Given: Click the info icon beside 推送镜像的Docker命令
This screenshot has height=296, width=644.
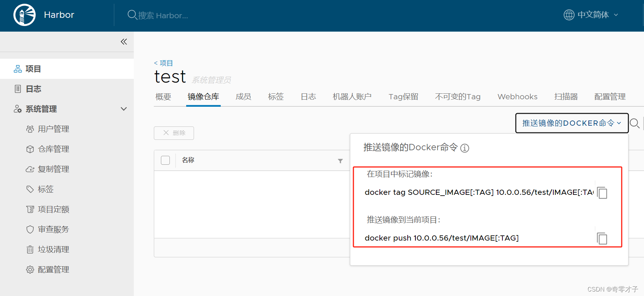Looking at the screenshot, I should pos(465,148).
